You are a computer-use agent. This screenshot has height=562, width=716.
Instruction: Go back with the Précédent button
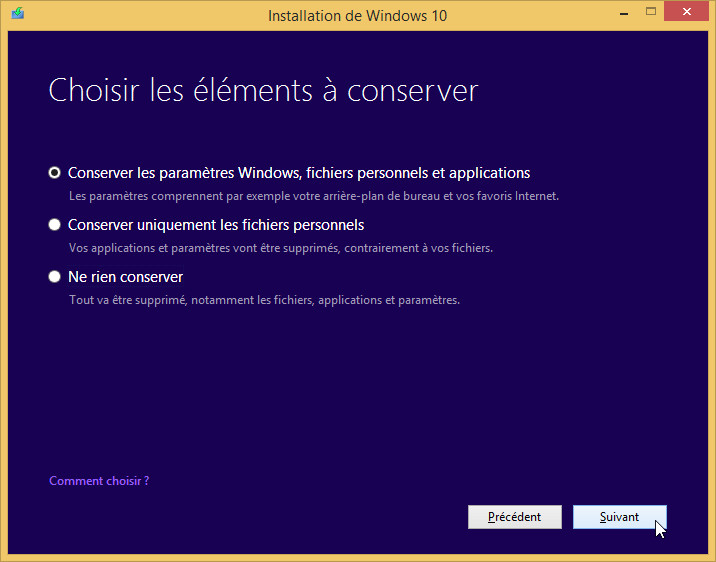pyautogui.click(x=515, y=517)
